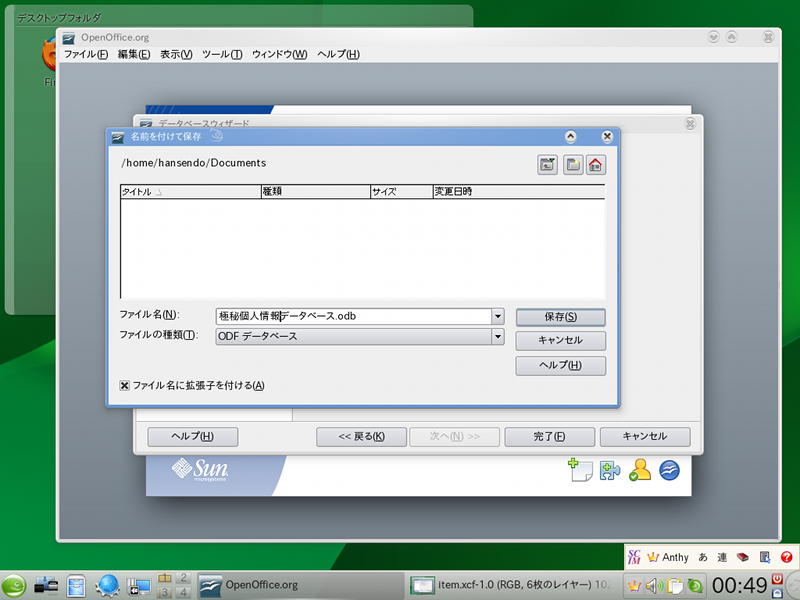Toggle the ファイル名に拡張子を付ける checkbox
This screenshot has width=800, height=600.
tap(125, 385)
